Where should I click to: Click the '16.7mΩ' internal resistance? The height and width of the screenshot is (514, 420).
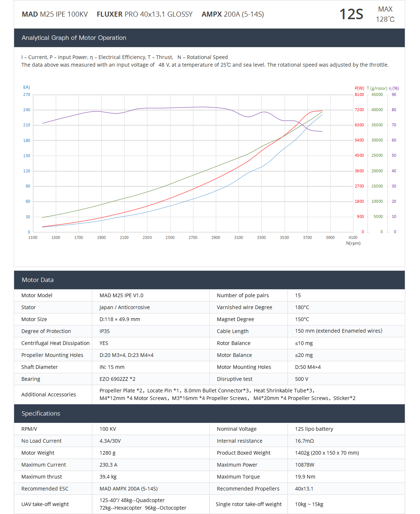click(x=304, y=441)
